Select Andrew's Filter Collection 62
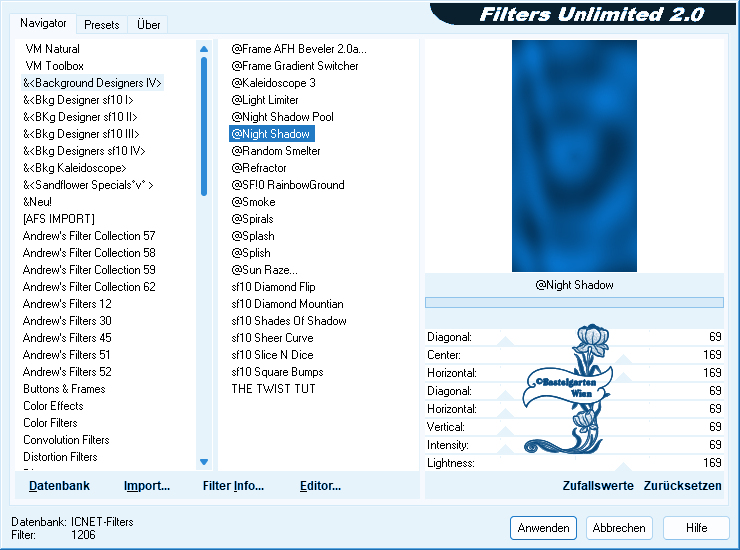 coord(89,287)
